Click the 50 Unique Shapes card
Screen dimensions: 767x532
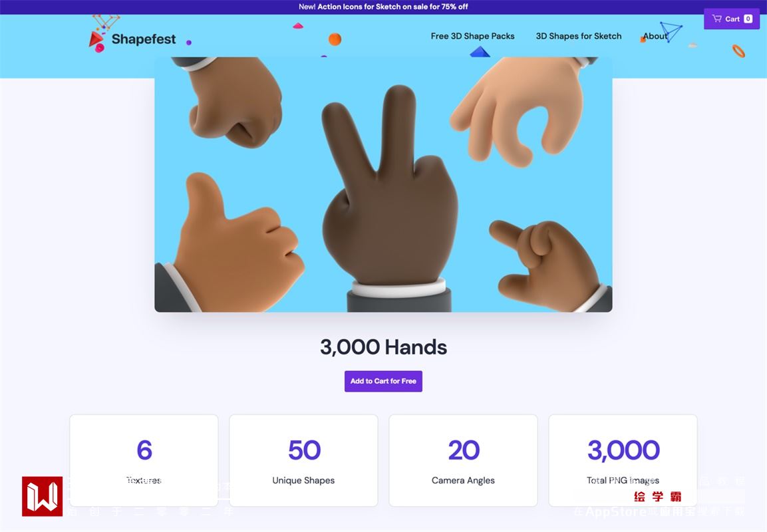[x=304, y=461]
